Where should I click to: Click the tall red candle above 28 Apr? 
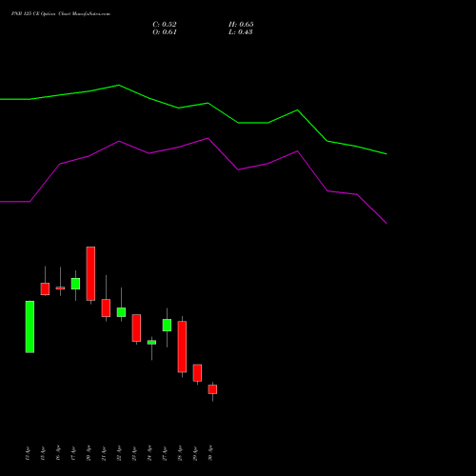(x=182, y=347)
